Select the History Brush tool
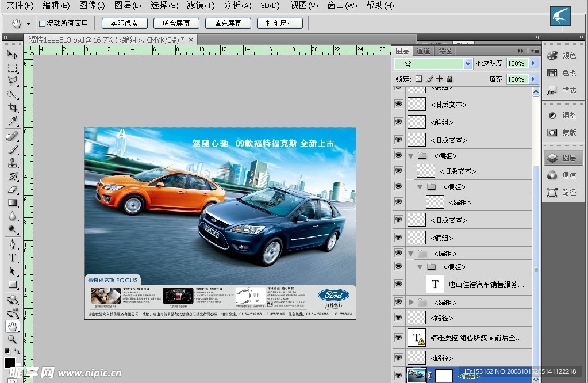This screenshot has width=588, height=383. [x=13, y=177]
